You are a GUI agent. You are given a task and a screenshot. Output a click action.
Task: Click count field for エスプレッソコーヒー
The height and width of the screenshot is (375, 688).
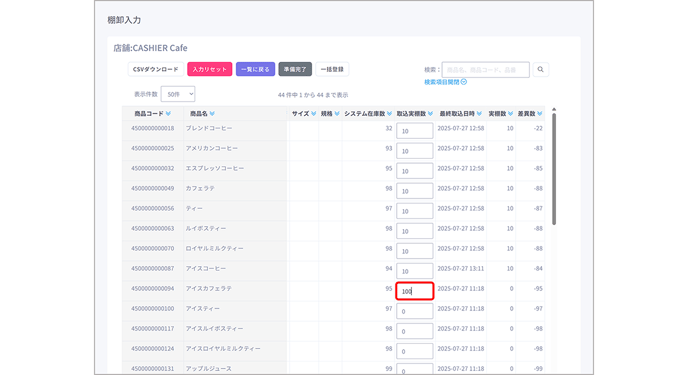coord(415,171)
